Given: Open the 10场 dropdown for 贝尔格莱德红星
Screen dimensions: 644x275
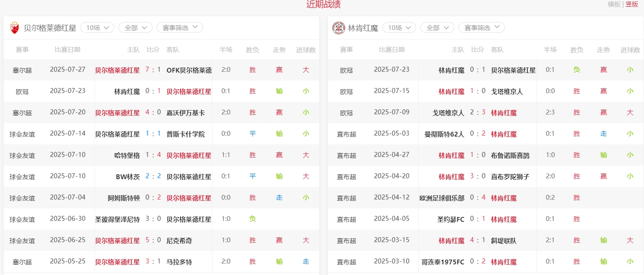Looking at the screenshot, I should coord(97,28).
